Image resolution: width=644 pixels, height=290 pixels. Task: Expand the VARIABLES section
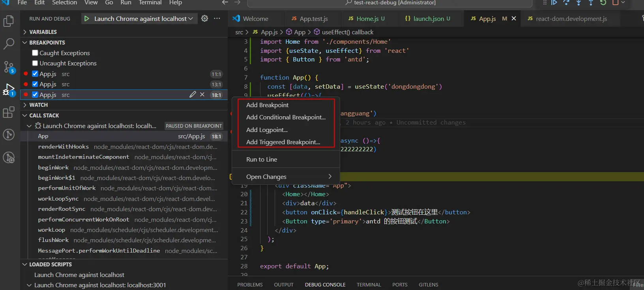[43, 32]
